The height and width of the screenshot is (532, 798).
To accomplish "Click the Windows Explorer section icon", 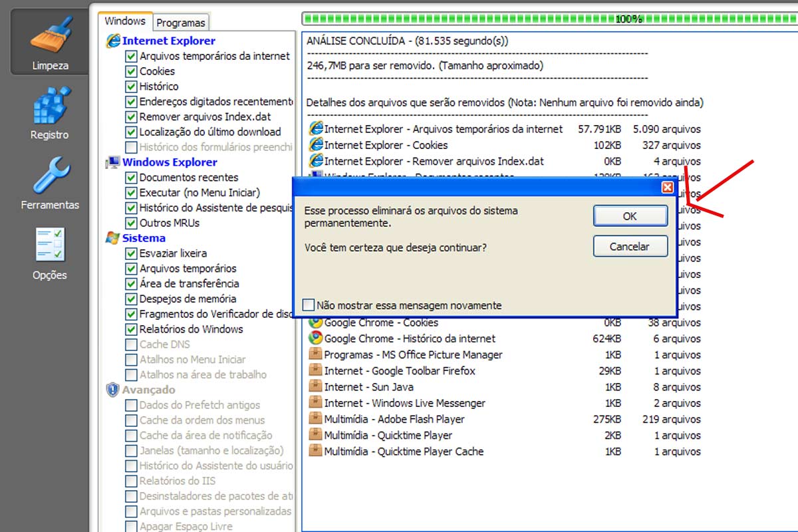I will click(113, 162).
